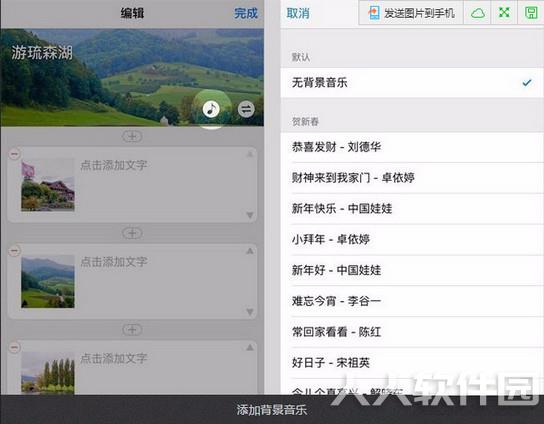Select 常回家看看 - 陈红 from list
Screen dimensions: 544x424
[412, 332]
